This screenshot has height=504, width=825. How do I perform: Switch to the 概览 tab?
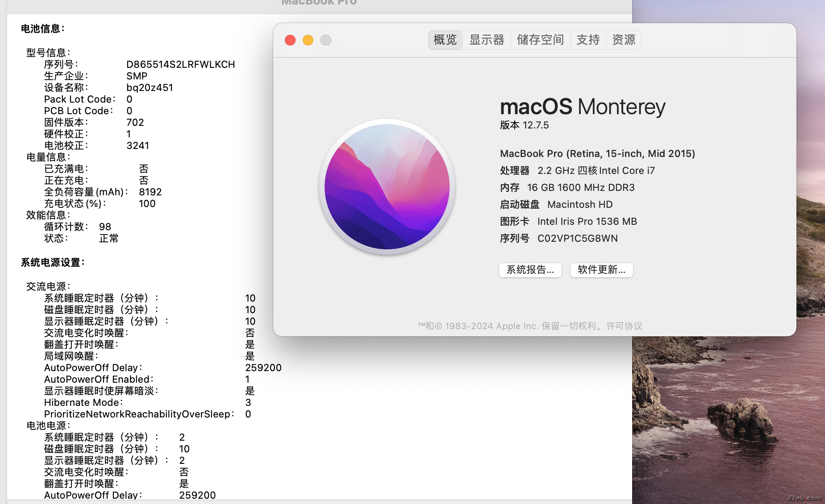pos(445,40)
